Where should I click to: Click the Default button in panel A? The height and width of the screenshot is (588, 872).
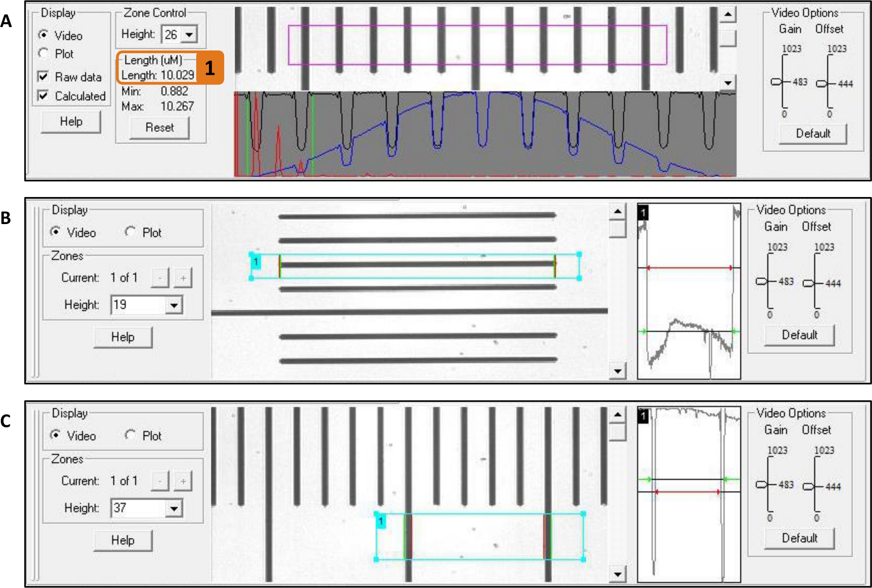813,133
